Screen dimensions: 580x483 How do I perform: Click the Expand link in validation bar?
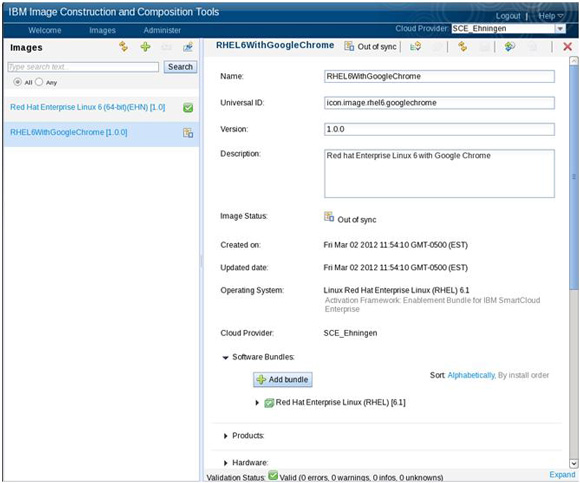562,474
